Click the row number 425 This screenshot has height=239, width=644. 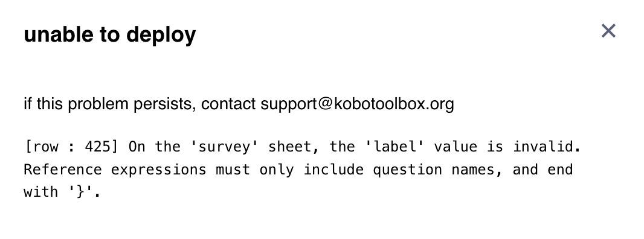click(98, 147)
